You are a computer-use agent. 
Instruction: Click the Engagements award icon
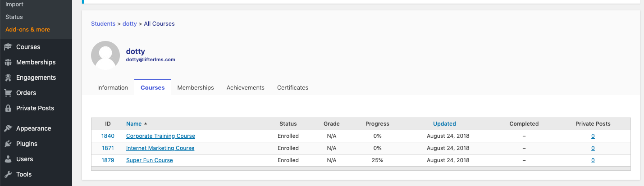8,77
